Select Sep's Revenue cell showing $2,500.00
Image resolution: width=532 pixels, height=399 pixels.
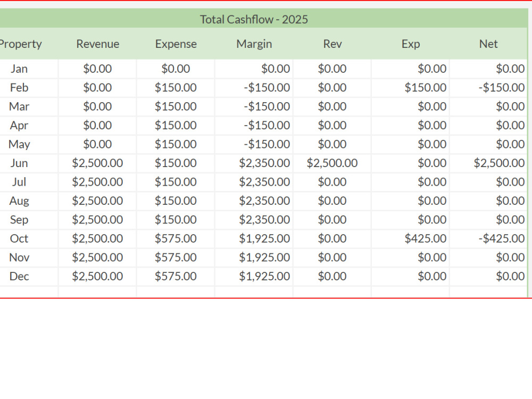click(x=98, y=220)
